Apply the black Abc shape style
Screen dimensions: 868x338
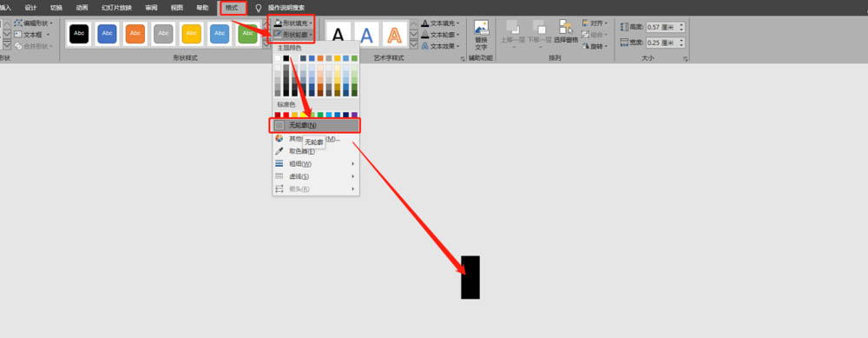pyautogui.click(x=79, y=34)
